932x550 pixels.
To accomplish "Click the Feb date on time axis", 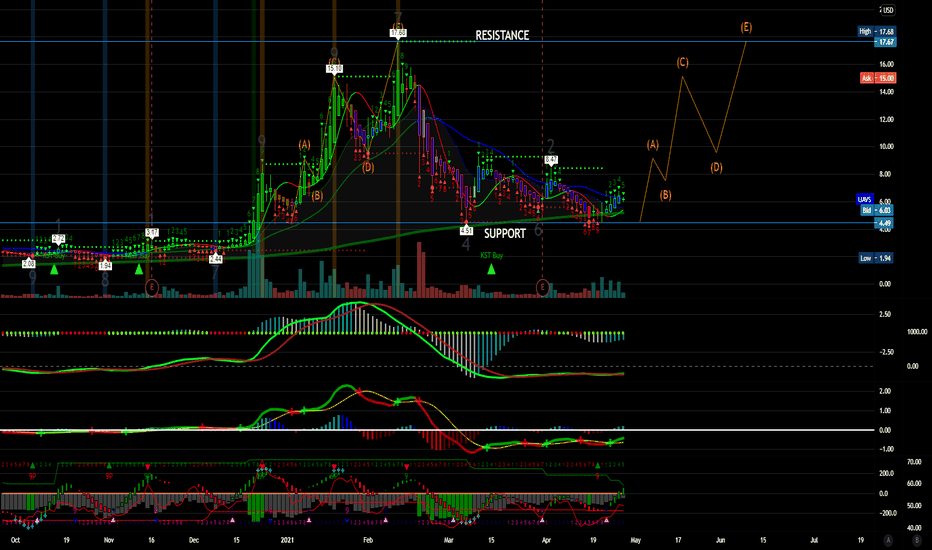I will pyautogui.click(x=368, y=540).
